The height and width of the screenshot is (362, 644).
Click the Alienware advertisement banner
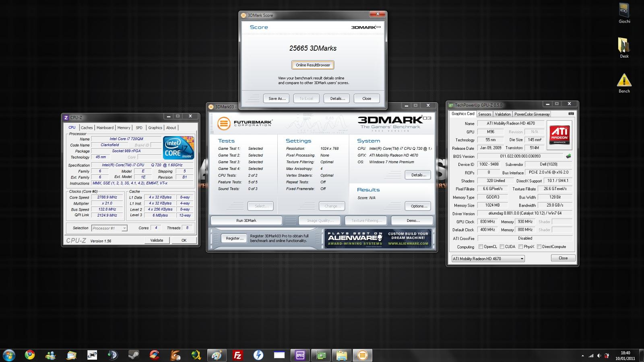click(378, 238)
